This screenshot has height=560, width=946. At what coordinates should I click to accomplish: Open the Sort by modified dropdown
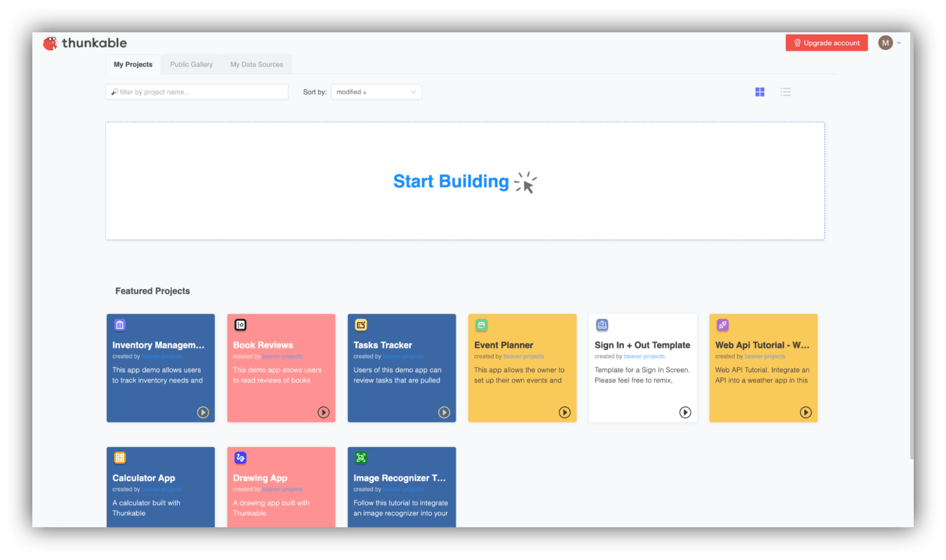tap(376, 92)
